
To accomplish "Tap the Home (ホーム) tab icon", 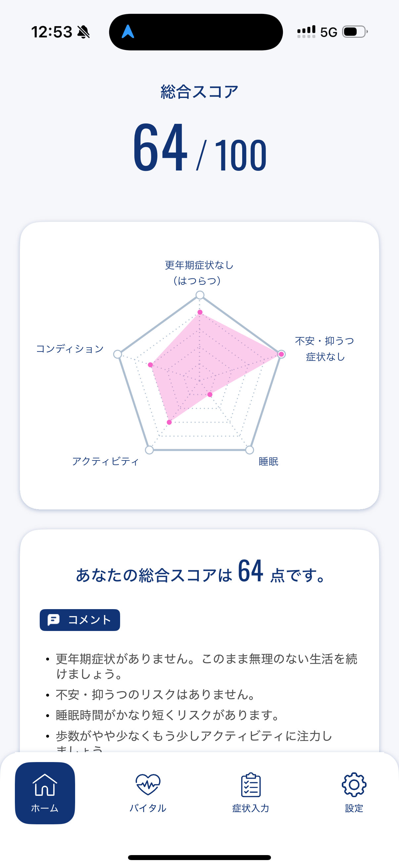I will [x=45, y=785].
